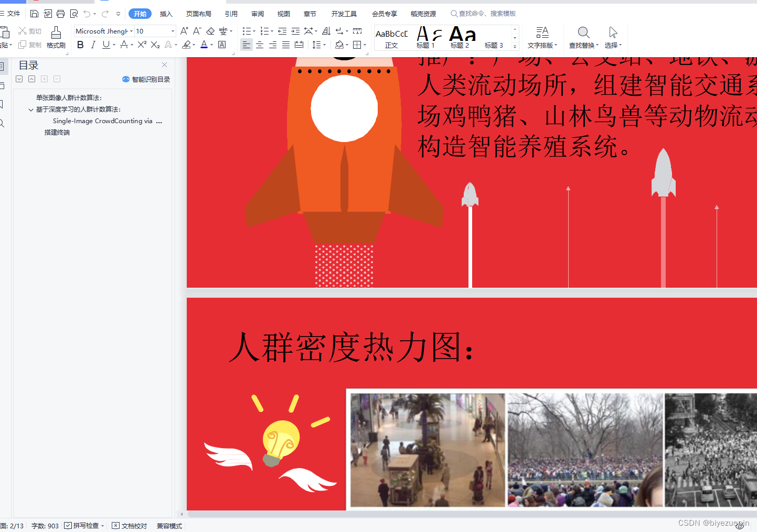Image resolution: width=757 pixels, height=532 pixels.
Task: Click the subscript X₂ icon
Action: click(x=155, y=45)
